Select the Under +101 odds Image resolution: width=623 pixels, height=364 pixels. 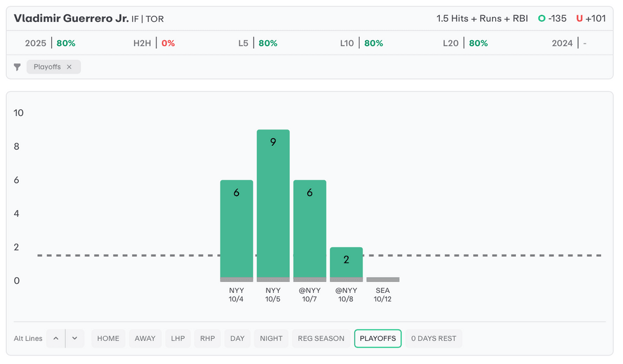click(x=591, y=18)
